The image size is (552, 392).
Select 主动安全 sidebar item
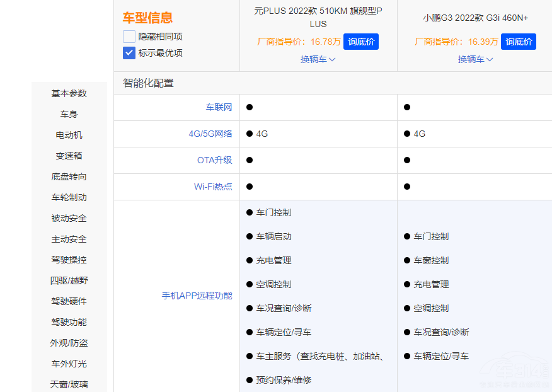pyautogui.click(x=69, y=239)
